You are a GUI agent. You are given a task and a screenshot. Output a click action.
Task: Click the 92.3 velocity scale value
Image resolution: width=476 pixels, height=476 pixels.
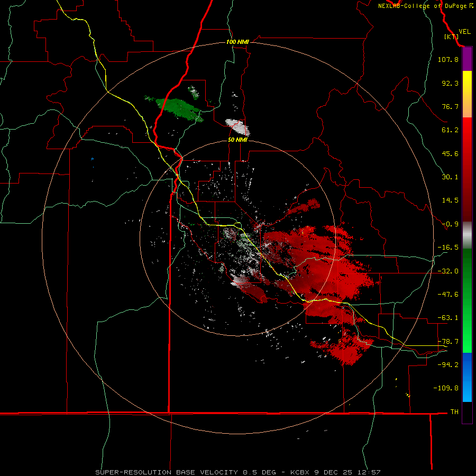pyautogui.click(x=450, y=83)
